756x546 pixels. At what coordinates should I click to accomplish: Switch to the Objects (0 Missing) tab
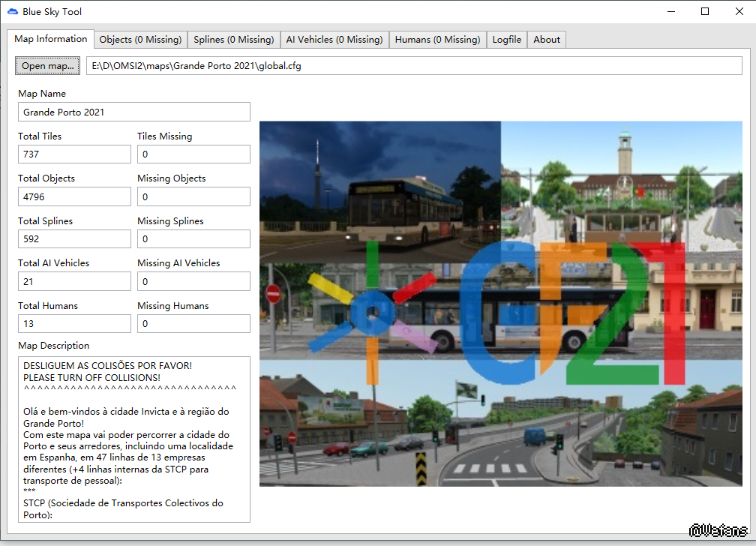pos(140,40)
